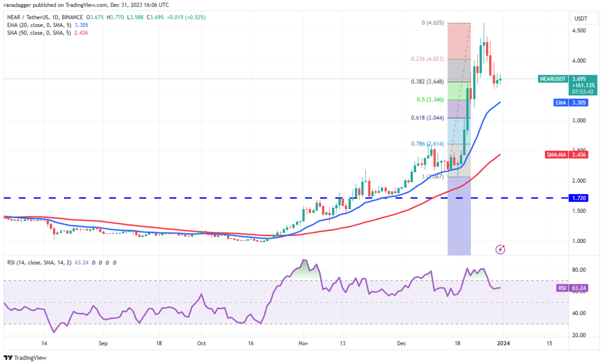The image size is (602, 364).
Task: Click the Nov date label on time axis
Action: [303, 342]
